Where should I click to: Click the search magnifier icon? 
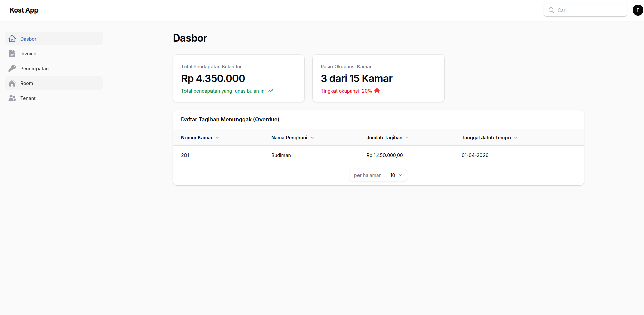click(551, 10)
